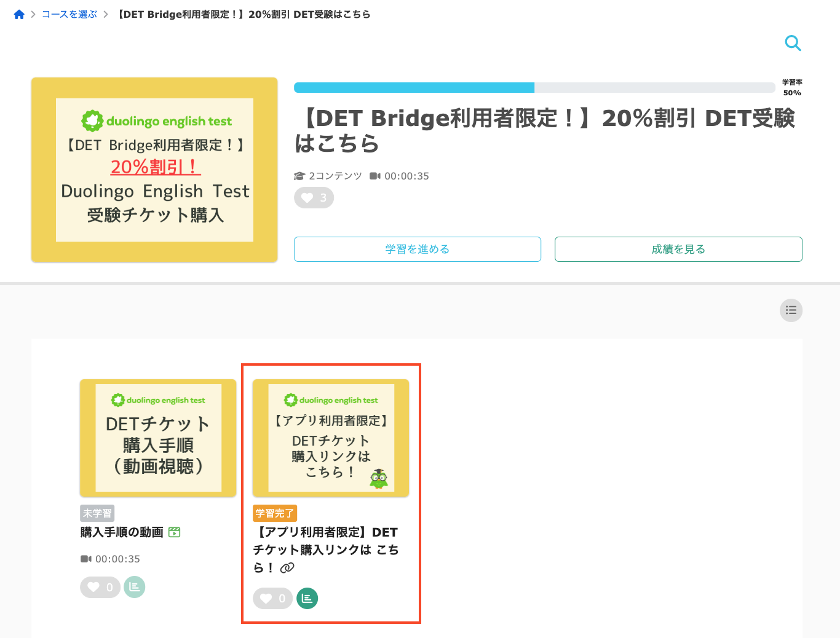Like the アプリ利用者限定 DETチケット content heart

273,598
